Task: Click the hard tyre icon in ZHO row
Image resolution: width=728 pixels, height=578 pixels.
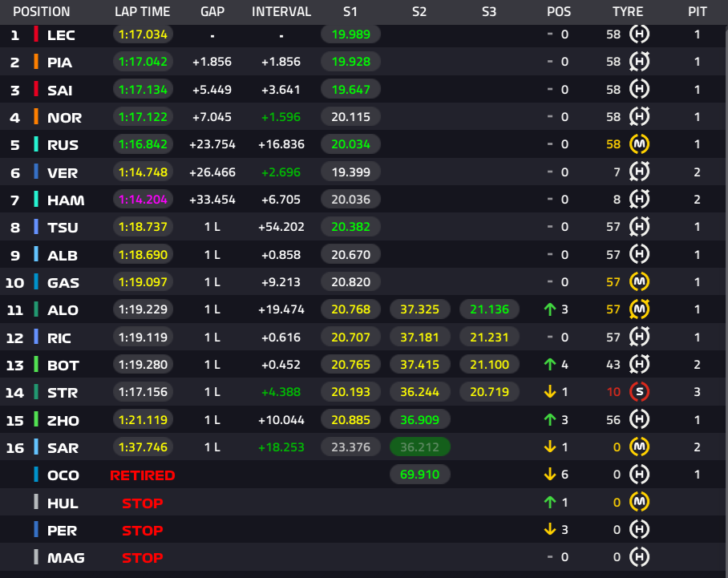Action: [x=639, y=420]
